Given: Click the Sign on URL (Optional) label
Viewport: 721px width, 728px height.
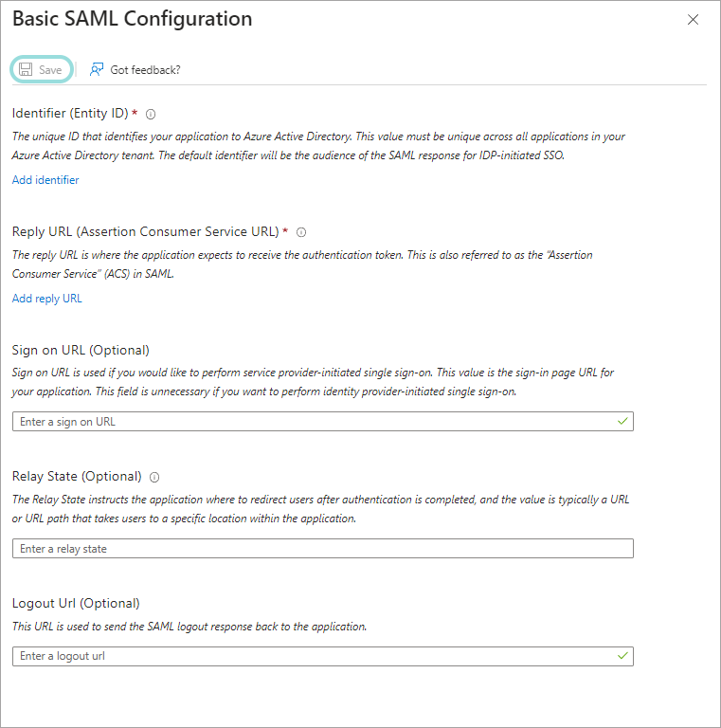Looking at the screenshot, I should (x=81, y=350).
